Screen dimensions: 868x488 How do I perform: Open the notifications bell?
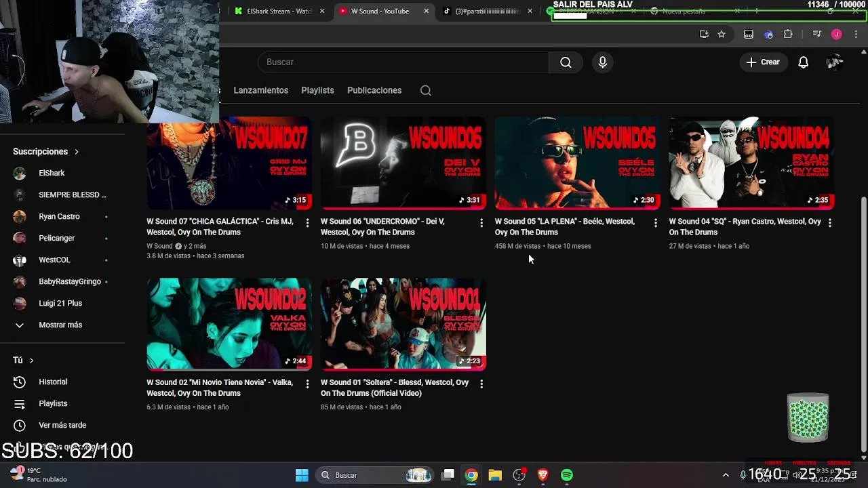pos(803,62)
